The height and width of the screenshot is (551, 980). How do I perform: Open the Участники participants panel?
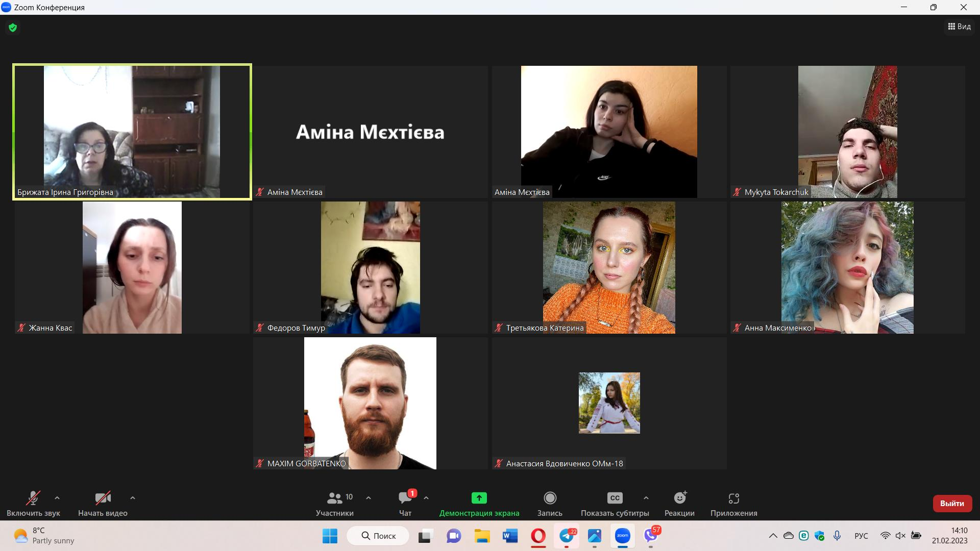coord(335,503)
